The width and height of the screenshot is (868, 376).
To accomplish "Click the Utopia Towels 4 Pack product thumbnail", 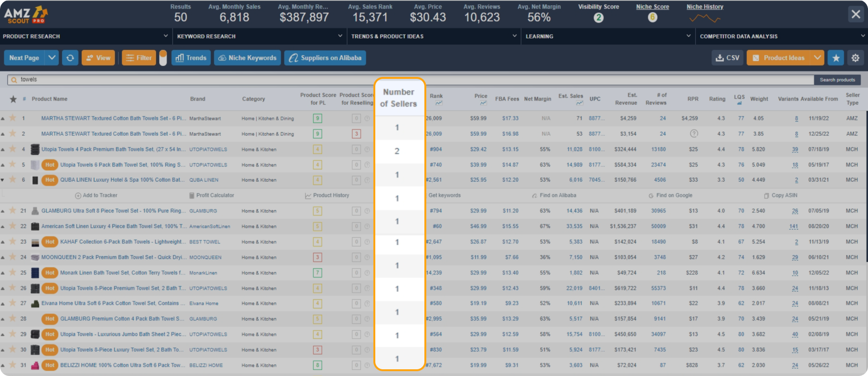I will pyautogui.click(x=35, y=149).
